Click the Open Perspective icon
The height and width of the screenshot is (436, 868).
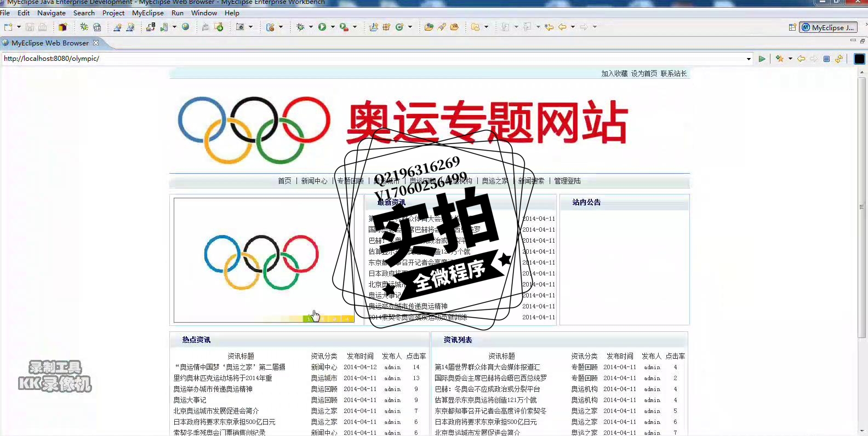click(792, 27)
